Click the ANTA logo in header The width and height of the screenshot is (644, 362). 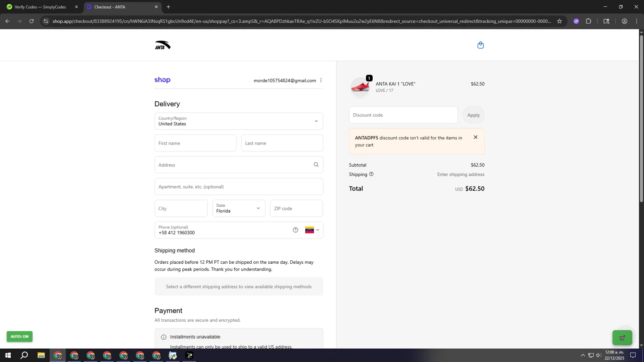(x=162, y=45)
